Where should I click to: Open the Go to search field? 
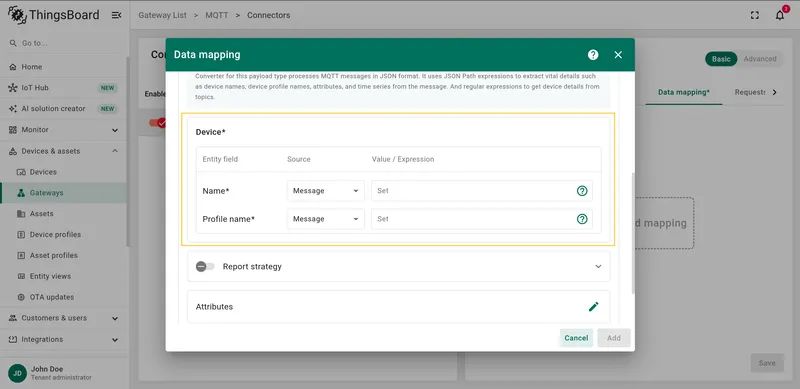tap(64, 43)
